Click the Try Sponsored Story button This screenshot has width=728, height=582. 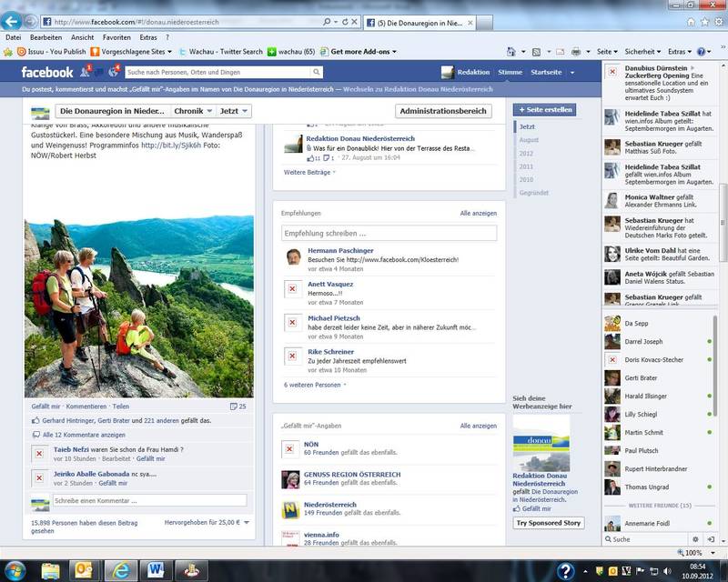click(x=548, y=523)
